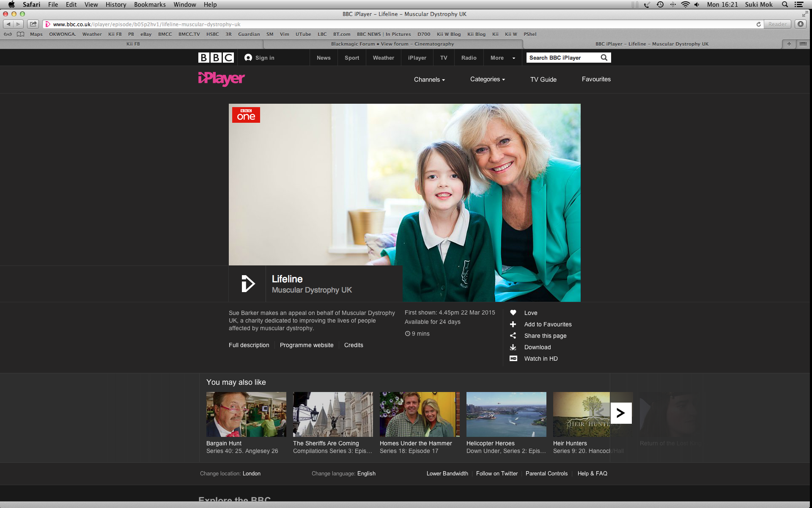Open the Apple menu
The image size is (812, 508).
coord(11,5)
